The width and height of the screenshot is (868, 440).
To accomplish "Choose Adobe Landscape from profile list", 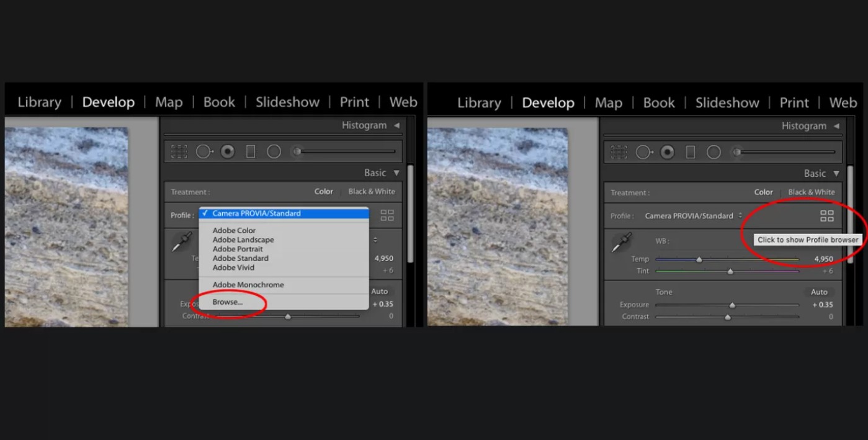I will coord(243,240).
